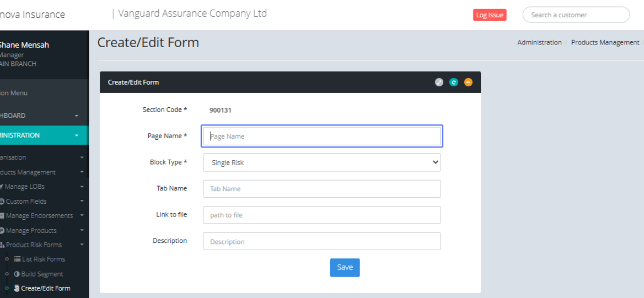
Task: Expand the Manage LOBs submenu arrow
Action: click(x=82, y=187)
